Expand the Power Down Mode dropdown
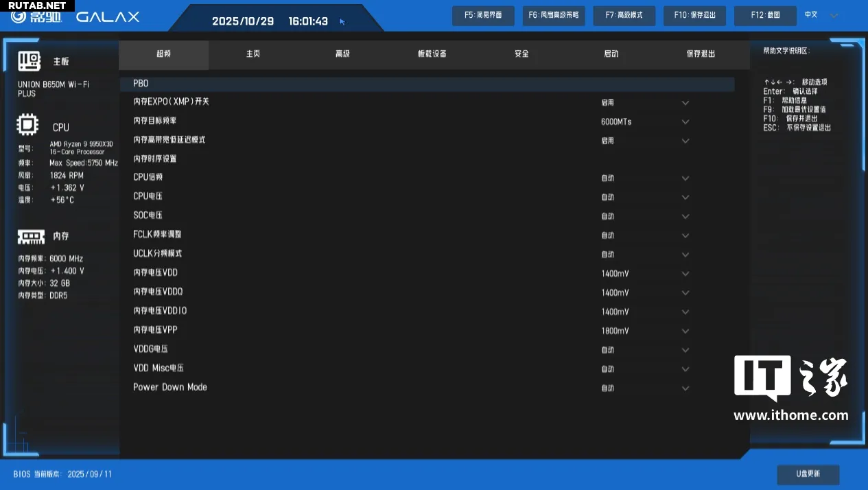The height and width of the screenshot is (490, 868). [x=685, y=388]
